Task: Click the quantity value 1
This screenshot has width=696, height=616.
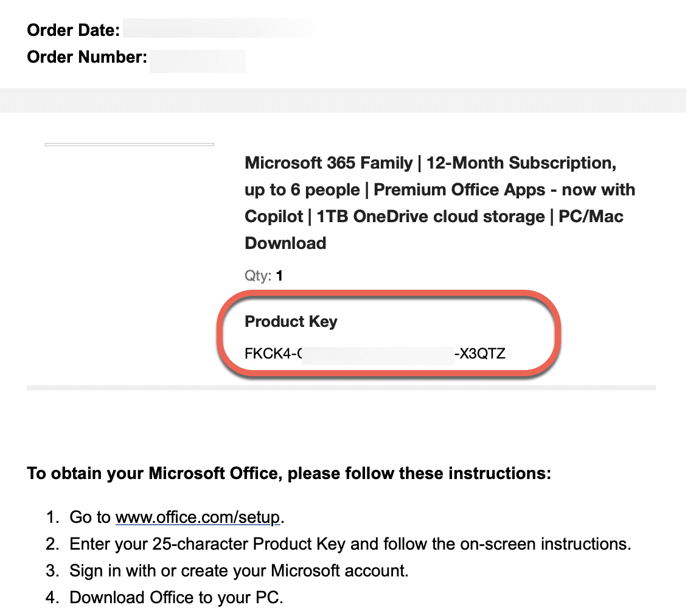Action: coord(280,276)
